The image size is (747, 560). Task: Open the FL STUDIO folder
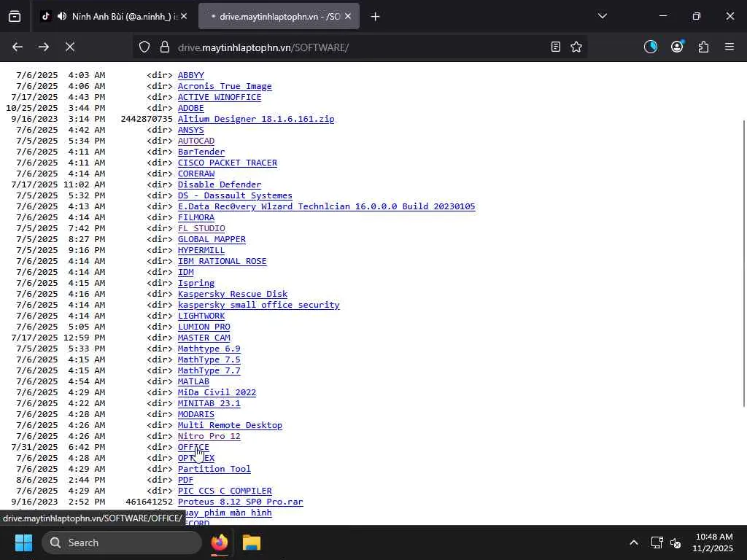201,228
